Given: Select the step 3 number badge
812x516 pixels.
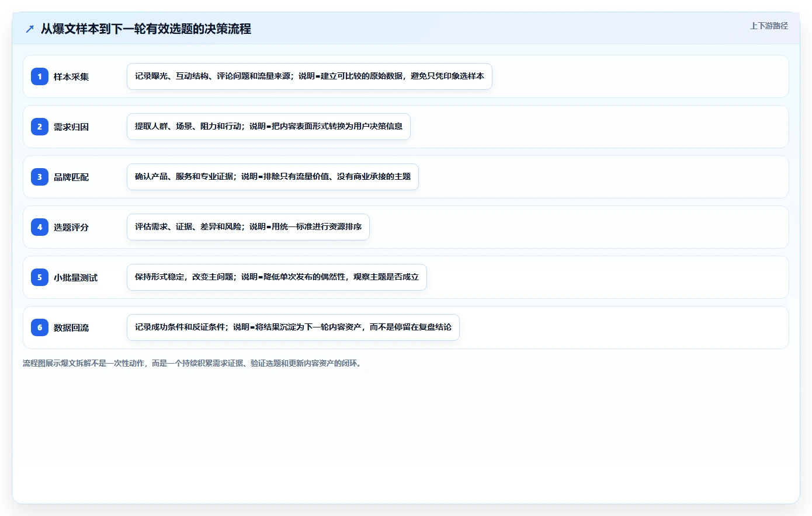Looking at the screenshot, I should 40,177.
